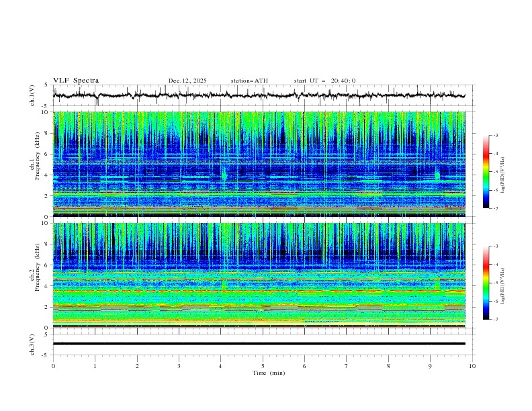Click the "0" tick on the time axis
The image size is (532, 411).
tap(53, 366)
